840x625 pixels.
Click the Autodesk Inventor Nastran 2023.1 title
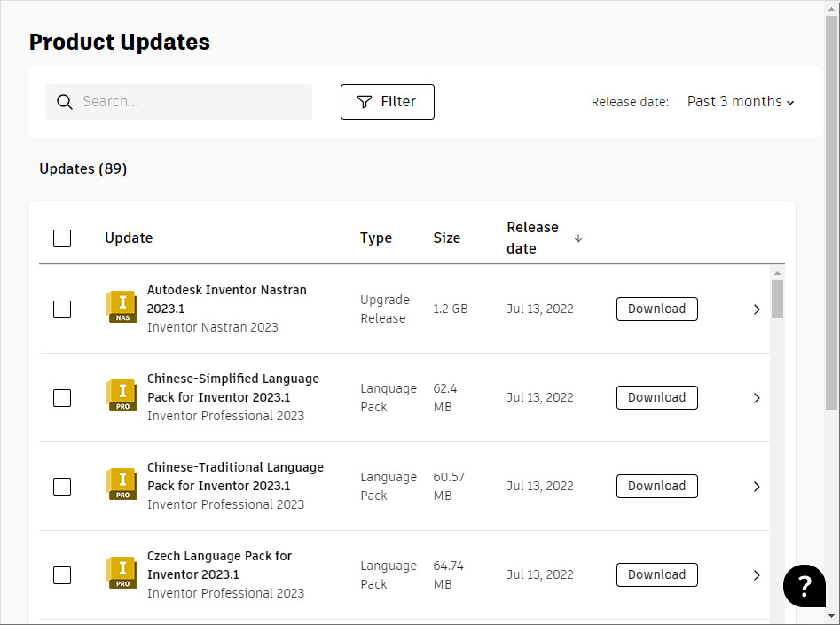coord(226,300)
